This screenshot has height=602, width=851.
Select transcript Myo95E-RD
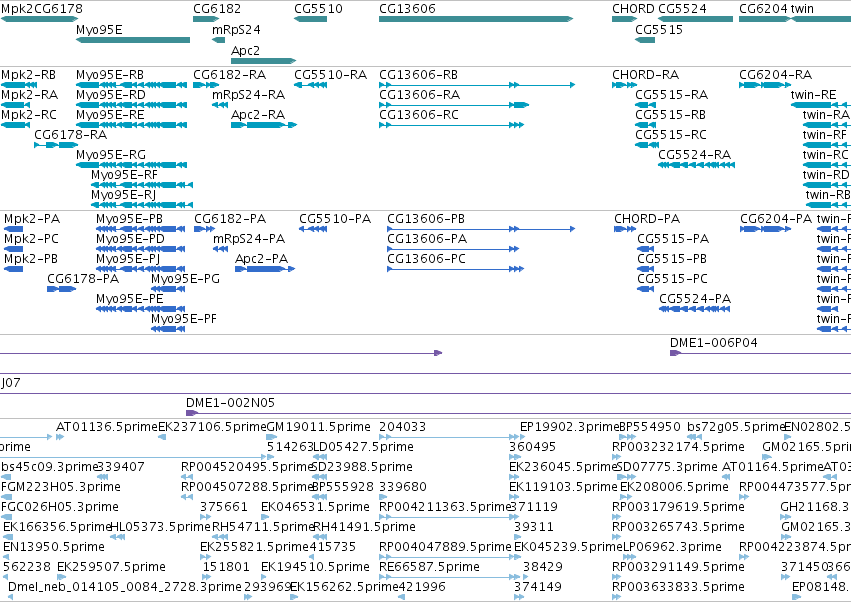pyautogui.click(x=131, y=105)
